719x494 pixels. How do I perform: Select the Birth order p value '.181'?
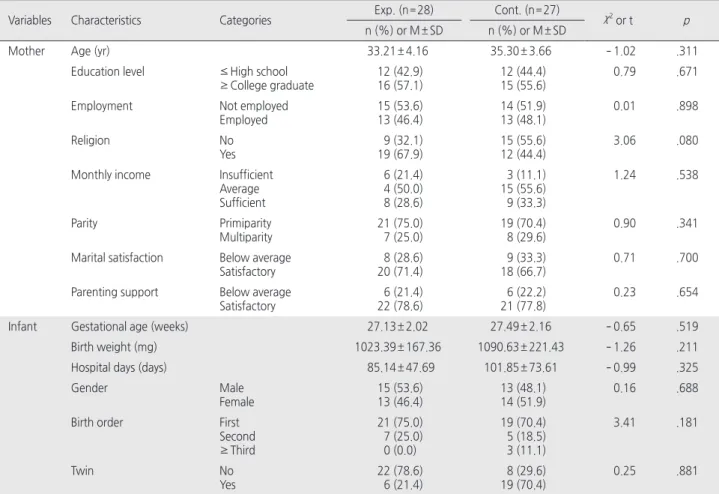coord(687,422)
